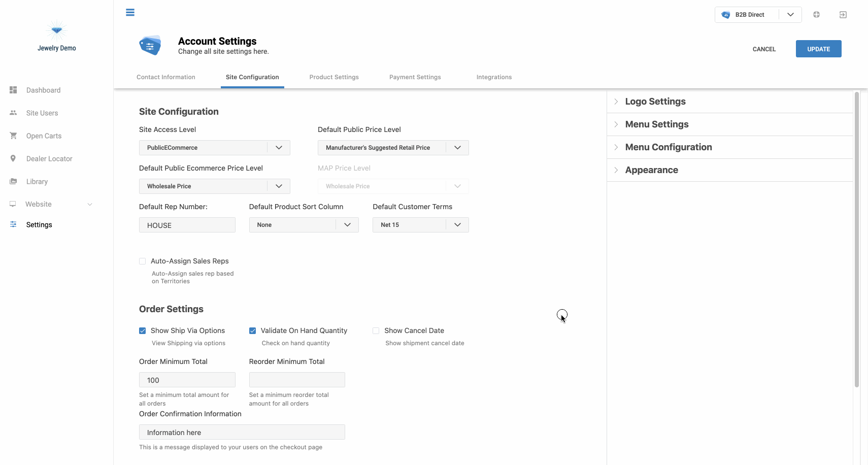Open Site Users via people icon
Image resolution: width=868 pixels, height=465 pixels.
(13, 113)
